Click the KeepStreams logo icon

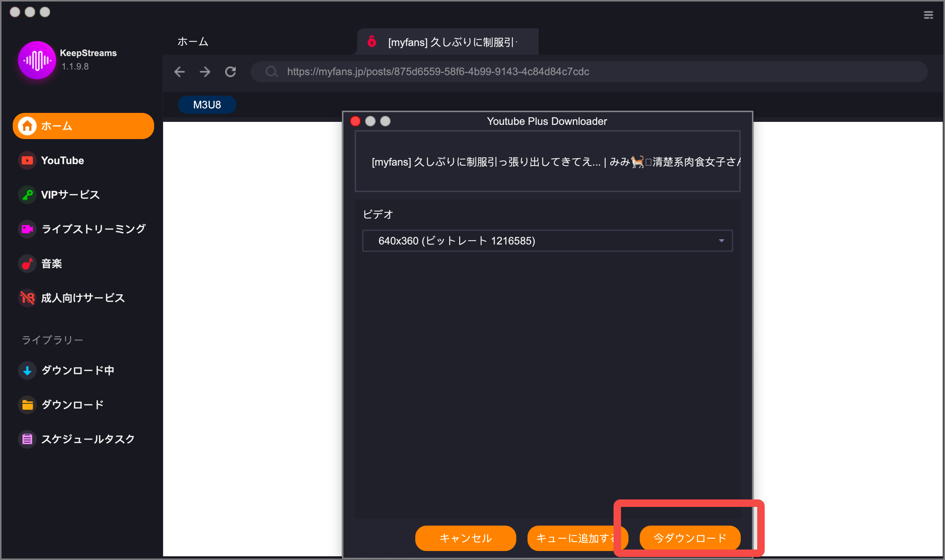[x=37, y=60]
